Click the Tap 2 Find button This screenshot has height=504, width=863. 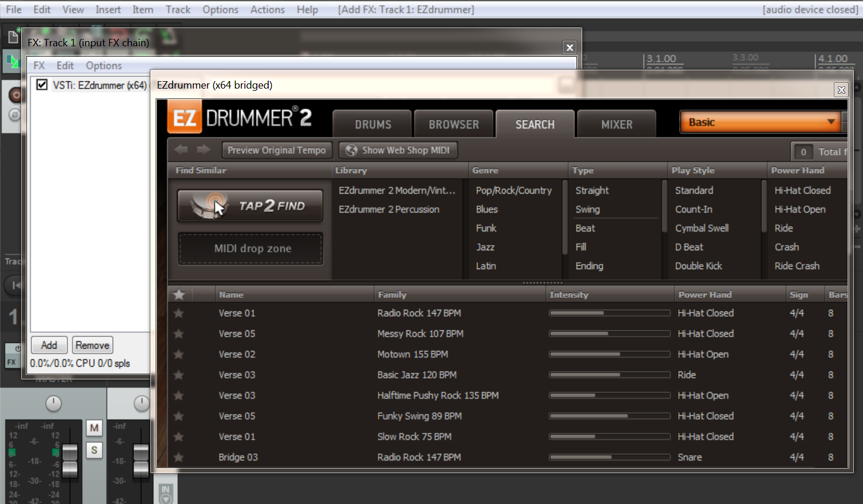pyautogui.click(x=250, y=206)
